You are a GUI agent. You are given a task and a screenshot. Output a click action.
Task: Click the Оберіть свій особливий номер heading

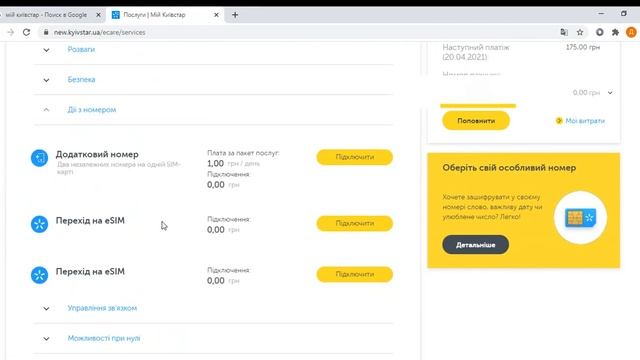[509, 168]
